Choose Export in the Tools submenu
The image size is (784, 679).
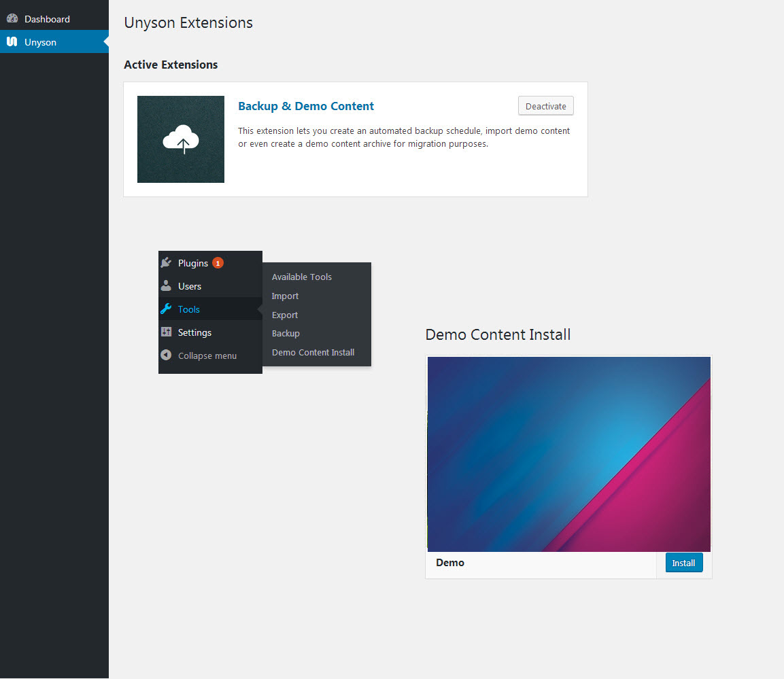click(x=285, y=315)
